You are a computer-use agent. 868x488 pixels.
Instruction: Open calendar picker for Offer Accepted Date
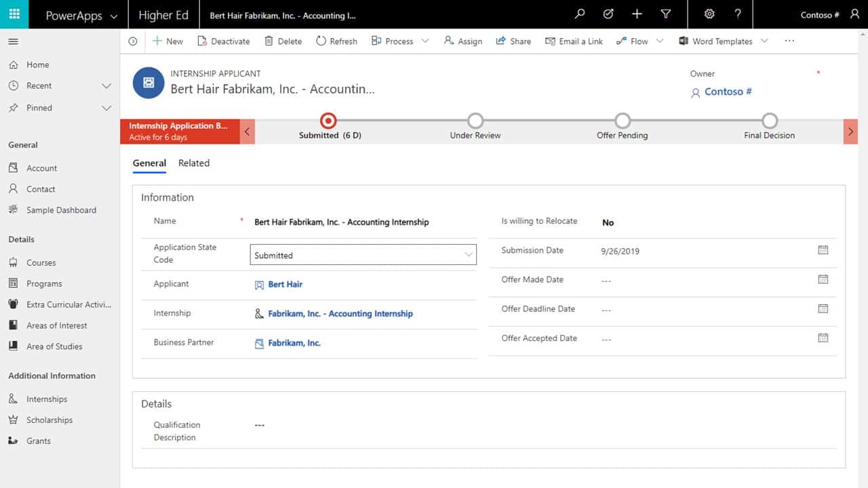823,338
